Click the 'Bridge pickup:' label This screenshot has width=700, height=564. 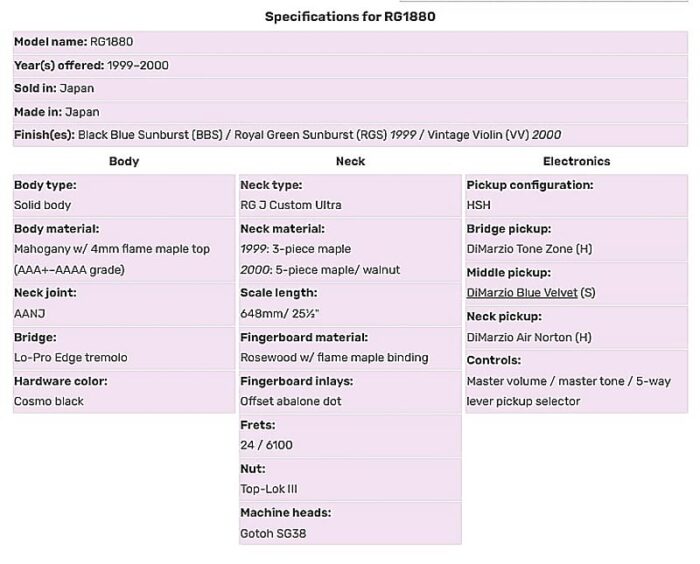pyautogui.click(x=509, y=229)
